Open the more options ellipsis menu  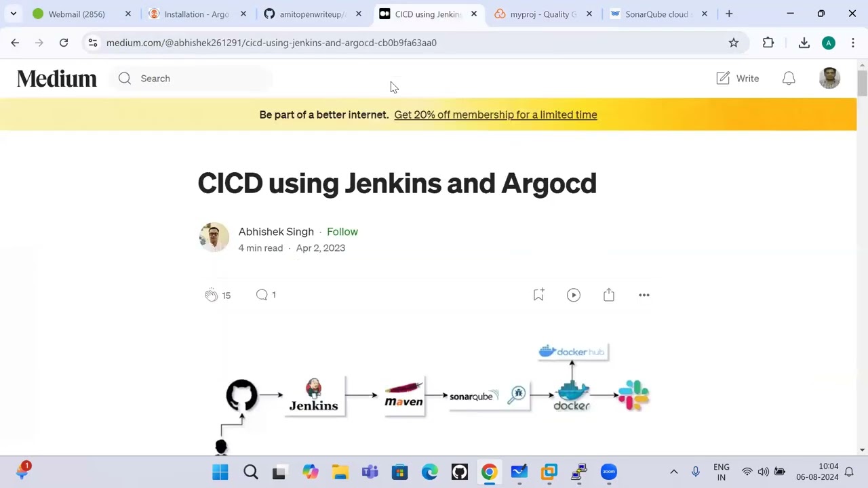click(644, 295)
